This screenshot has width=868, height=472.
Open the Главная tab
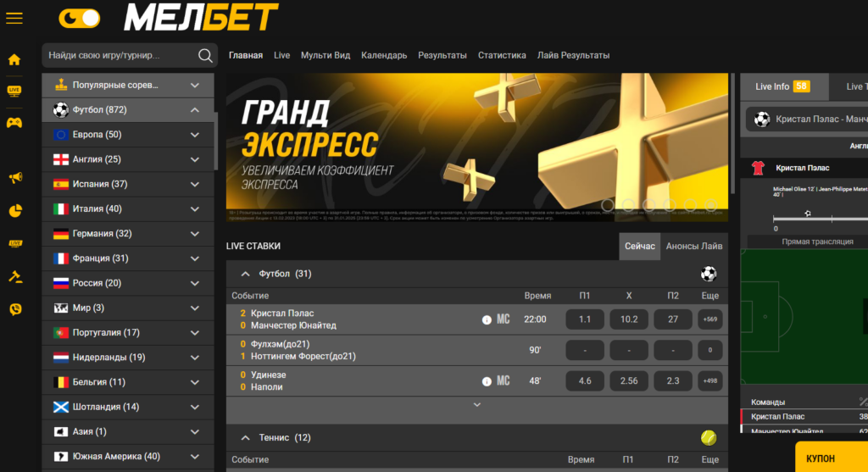pos(246,55)
